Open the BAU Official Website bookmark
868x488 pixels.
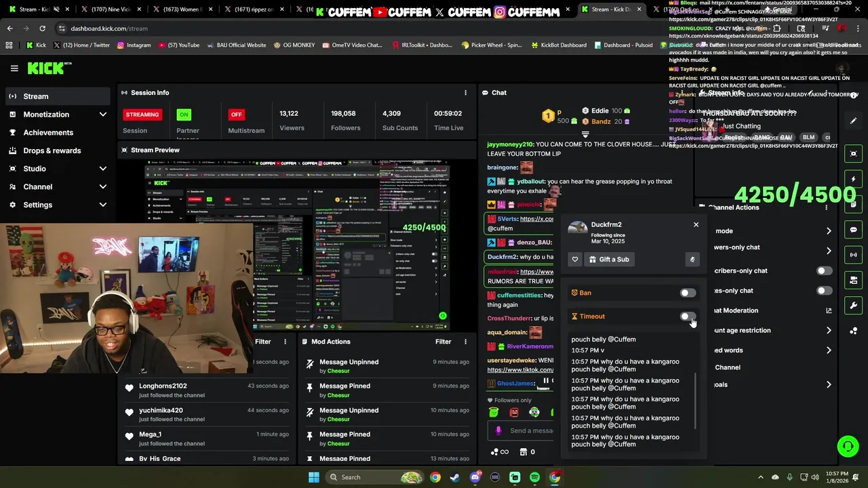[236, 45]
